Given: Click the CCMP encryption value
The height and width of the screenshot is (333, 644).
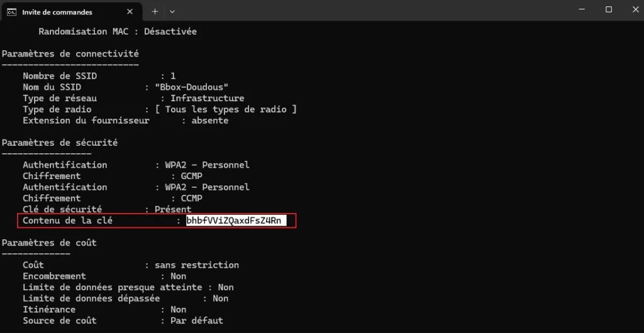Looking at the screenshot, I should tap(192, 198).
